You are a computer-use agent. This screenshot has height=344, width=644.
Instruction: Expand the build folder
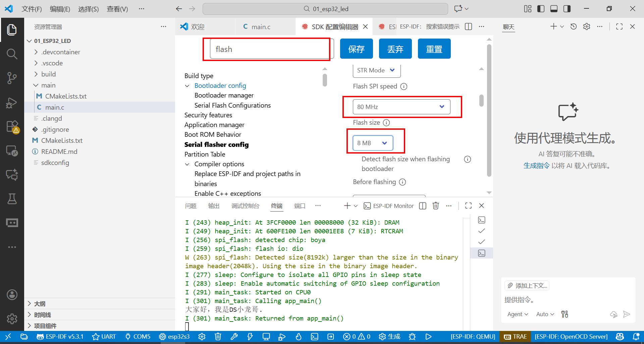(x=49, y=74)
